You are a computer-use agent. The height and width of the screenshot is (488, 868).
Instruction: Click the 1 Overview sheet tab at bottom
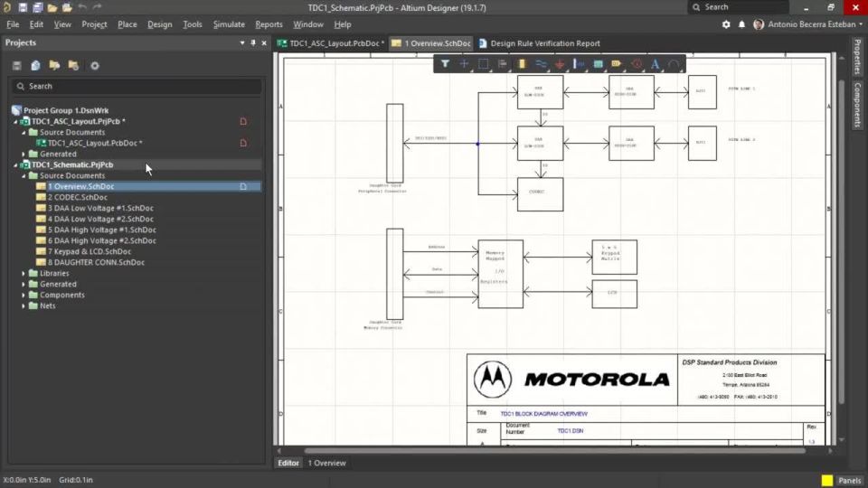pyautogui.click(x=326, y=463)
